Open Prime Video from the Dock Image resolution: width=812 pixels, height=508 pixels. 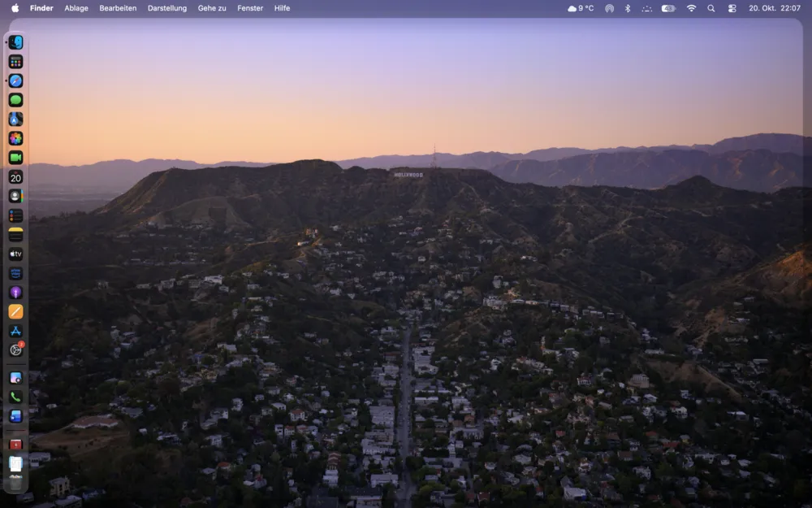[15, 272]
